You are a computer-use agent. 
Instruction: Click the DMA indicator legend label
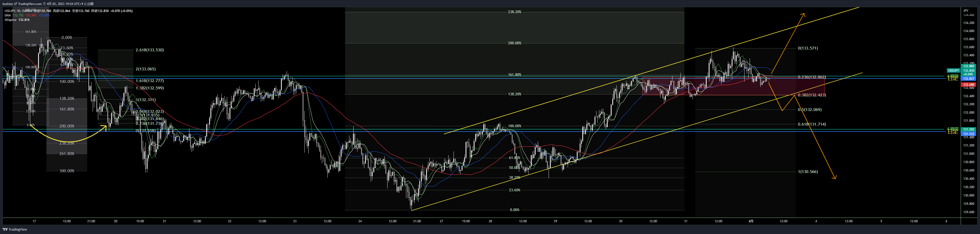point(8,16)
